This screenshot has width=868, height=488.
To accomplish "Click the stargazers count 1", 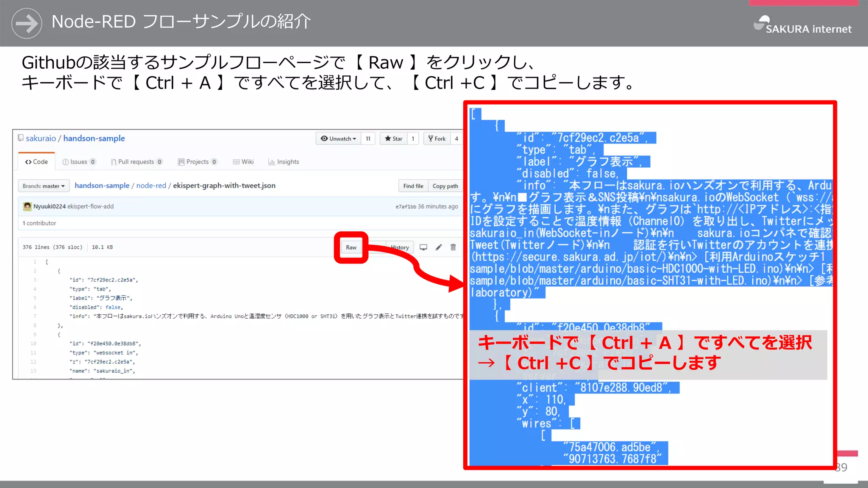I will point(413,139).
